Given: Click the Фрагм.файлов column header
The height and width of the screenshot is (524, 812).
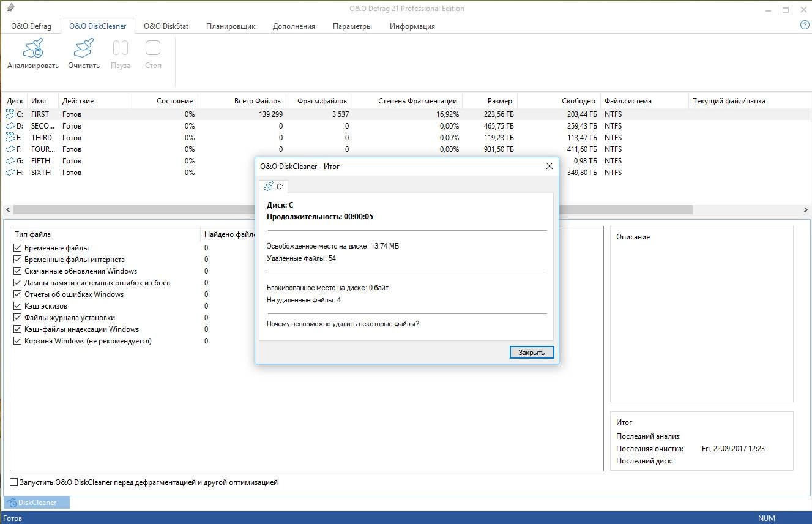Looking at the screenshot, I should tap(319, 101).
